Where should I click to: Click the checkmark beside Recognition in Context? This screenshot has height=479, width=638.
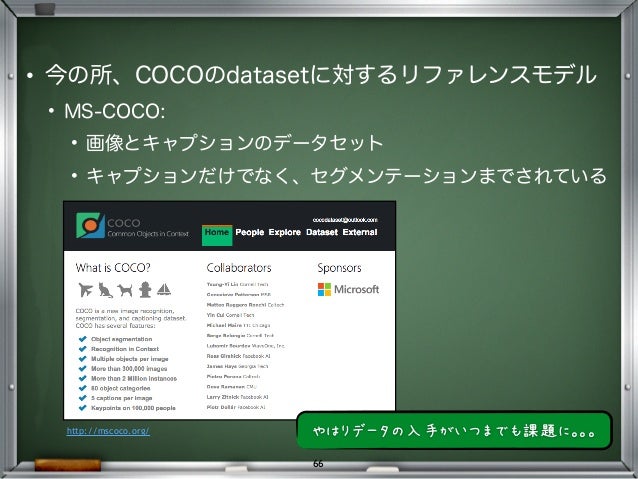pyautogui.click(x=83, y=349)
